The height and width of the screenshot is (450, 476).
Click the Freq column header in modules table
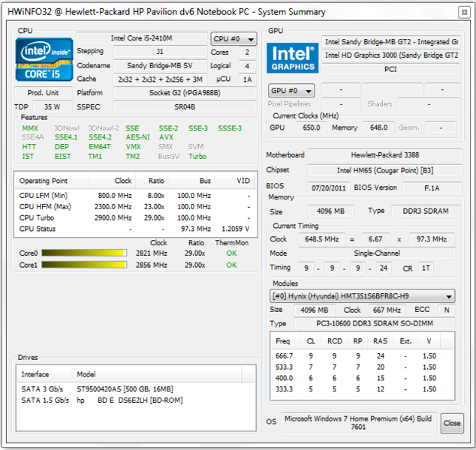[x=285, y=341]
